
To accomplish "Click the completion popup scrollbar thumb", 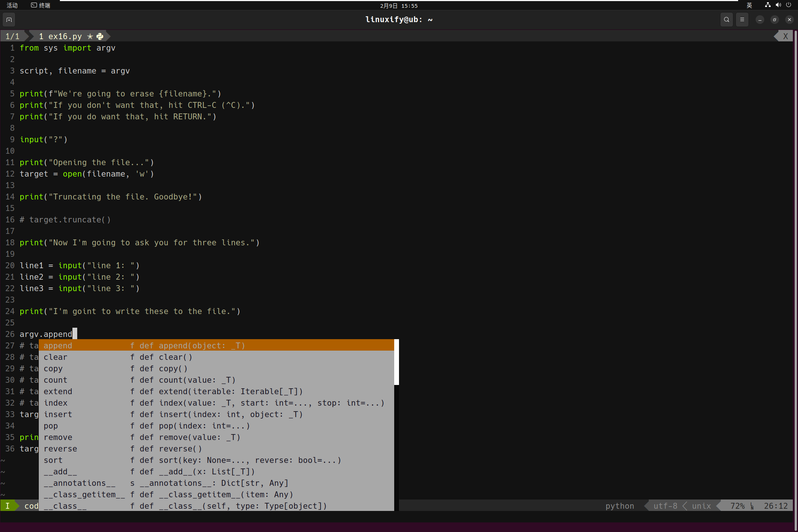I will [x=396, y=362].
